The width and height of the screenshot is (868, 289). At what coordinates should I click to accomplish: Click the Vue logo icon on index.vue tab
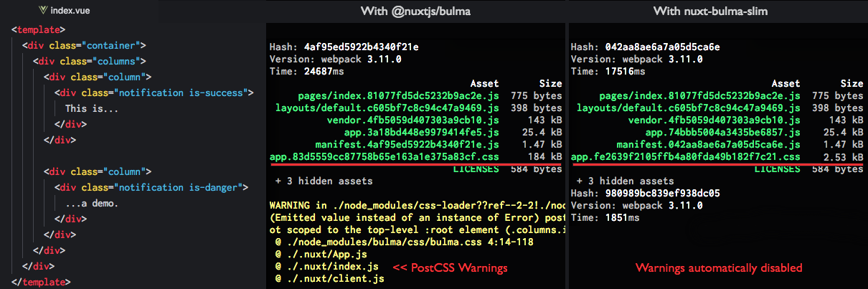coord(44,11)
